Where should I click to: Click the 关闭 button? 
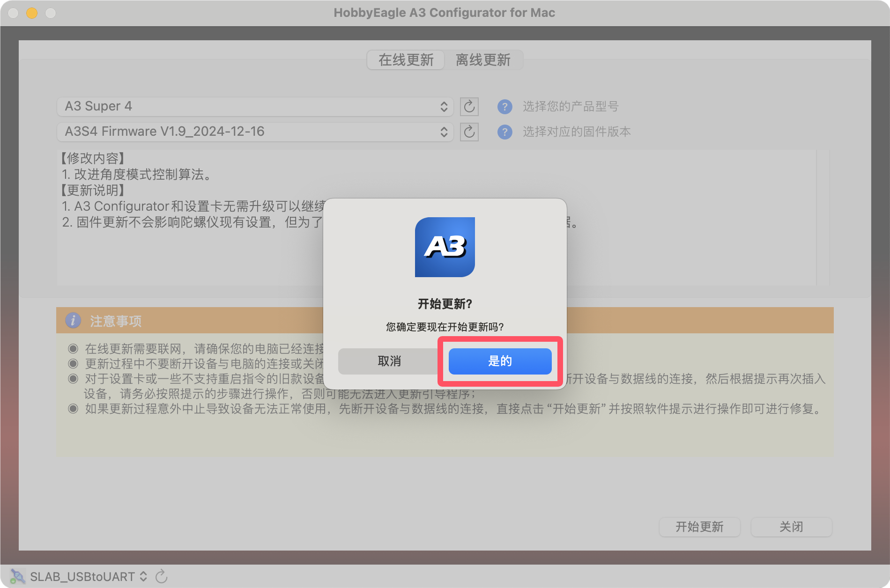coord(791,527)
